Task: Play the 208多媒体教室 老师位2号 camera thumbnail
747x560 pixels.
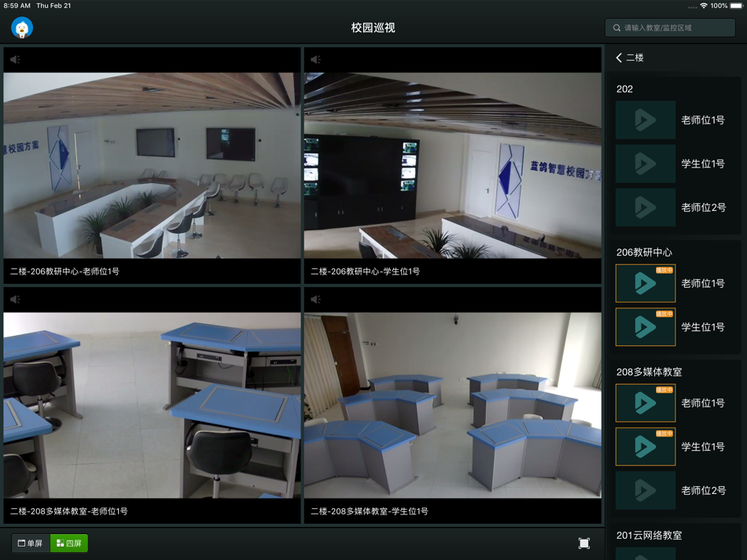Action: (646, 491)
